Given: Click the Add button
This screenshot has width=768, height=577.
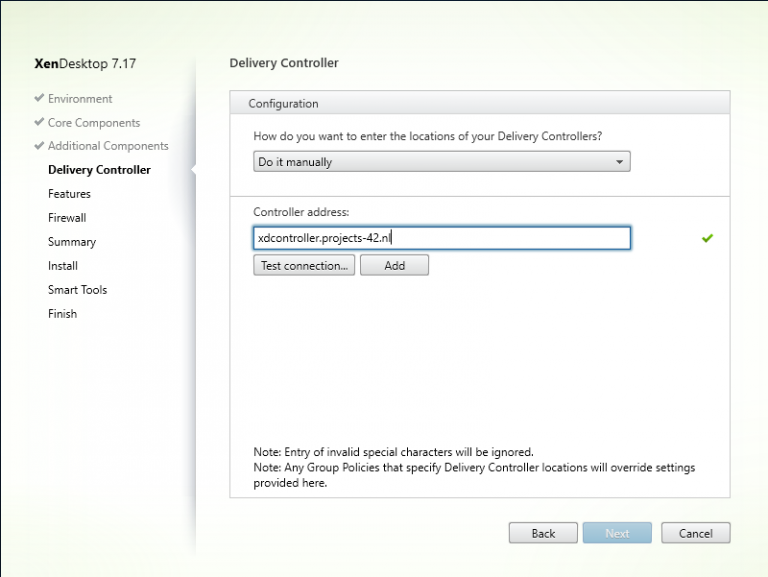Looking at the screenshot, I should tap(394, 265).
